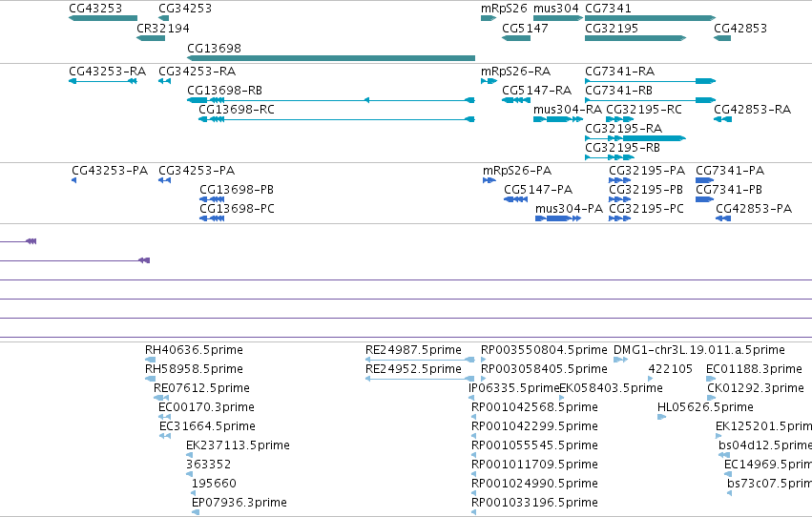This screenshot has width=812, height=517.
Task: Pick the CG13698 gene bar
Action: (x=331, y=58)
